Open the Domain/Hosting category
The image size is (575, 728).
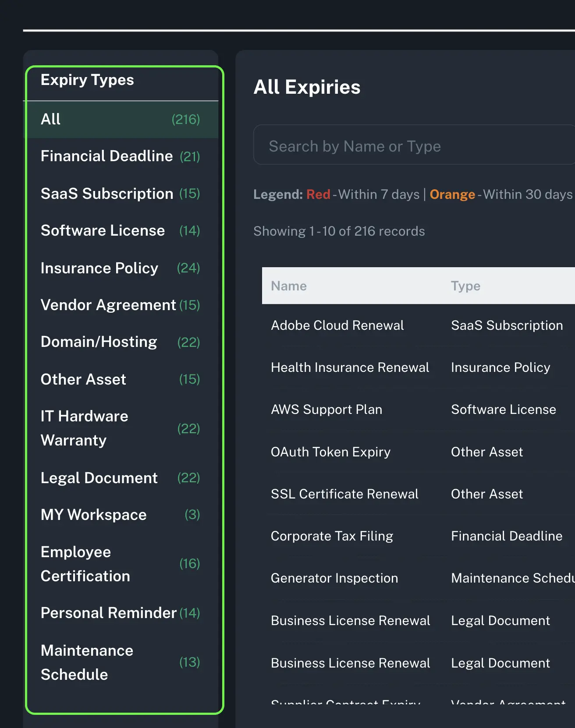point(121,342)
